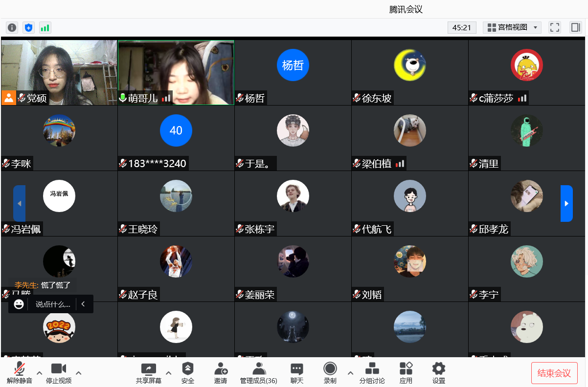Start recording with 录制 button
The height and width of the screenshot is (387, 588).
coord(330,373)
